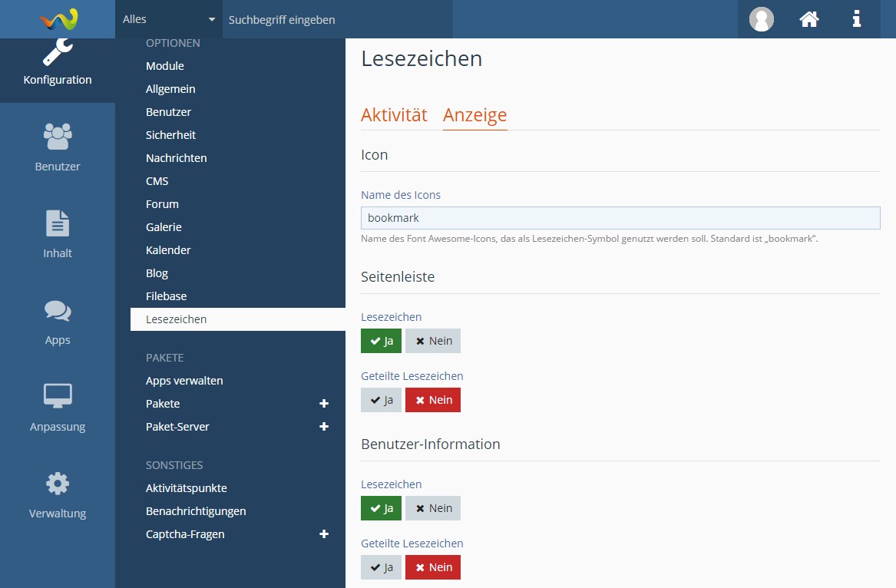Click the WoltLab logo in top-left corner
The width and height of the screenshot is (896, 588).
coord(58,19)
